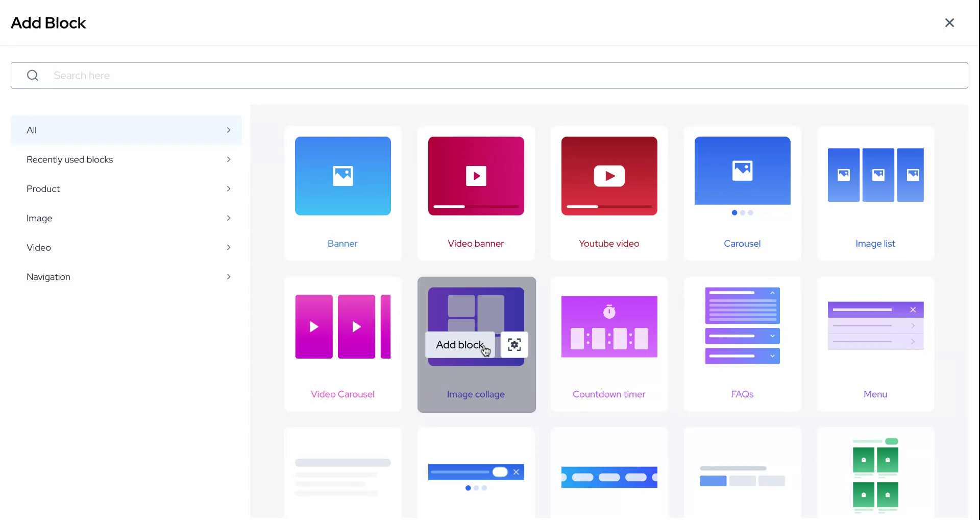980x520 pixels.
Task: Click the Menu block label
Action: [875, 394]
